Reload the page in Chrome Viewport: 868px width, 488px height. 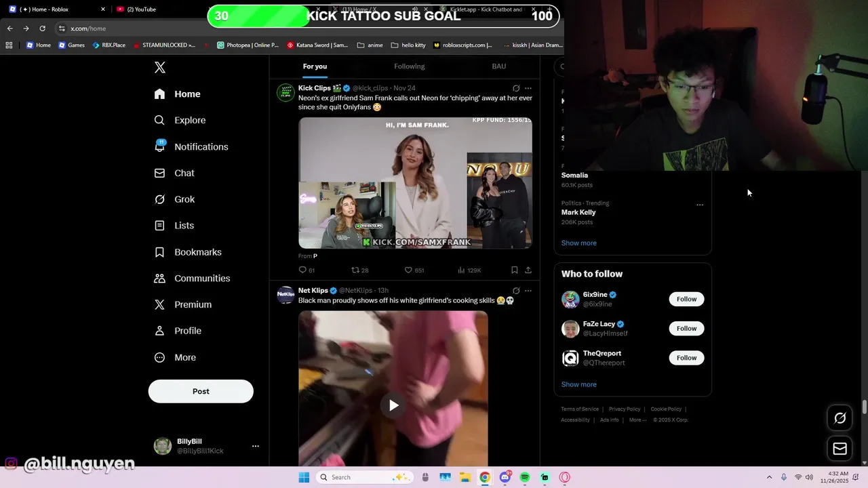point(42,28)
